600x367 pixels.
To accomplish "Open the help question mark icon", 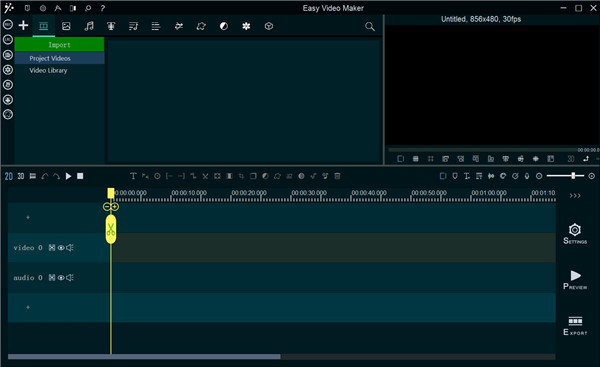I will (x=103, y=8).
